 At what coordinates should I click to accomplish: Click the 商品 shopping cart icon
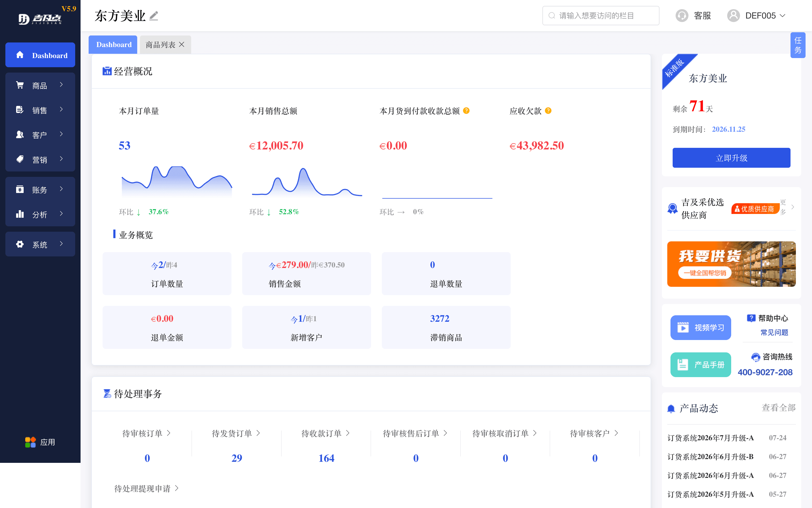[x=20, y=85]
